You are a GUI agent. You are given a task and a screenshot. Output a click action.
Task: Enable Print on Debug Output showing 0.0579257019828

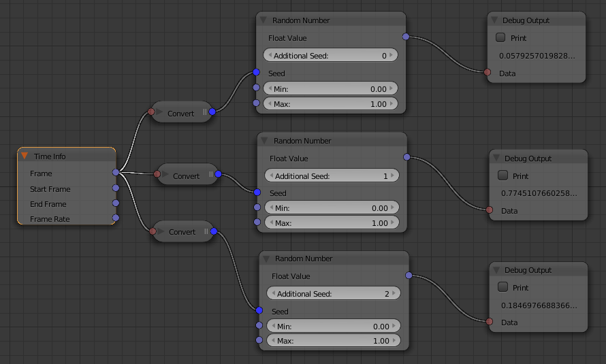(500, 37)
